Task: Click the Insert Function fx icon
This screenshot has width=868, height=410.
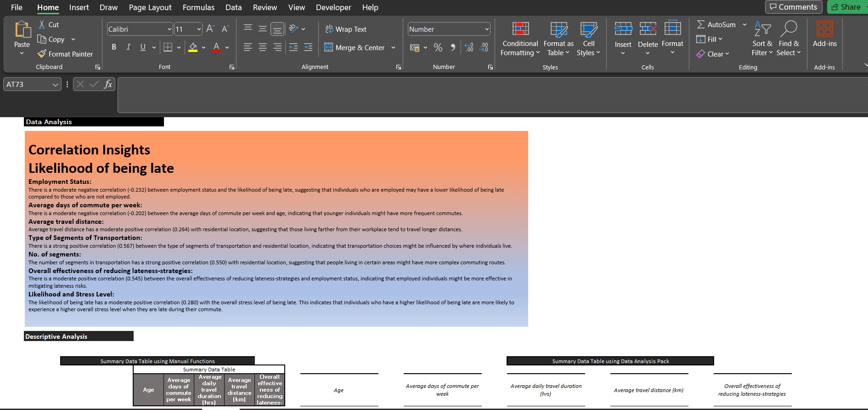Action: pyautogui.click(x=108, y=84)
